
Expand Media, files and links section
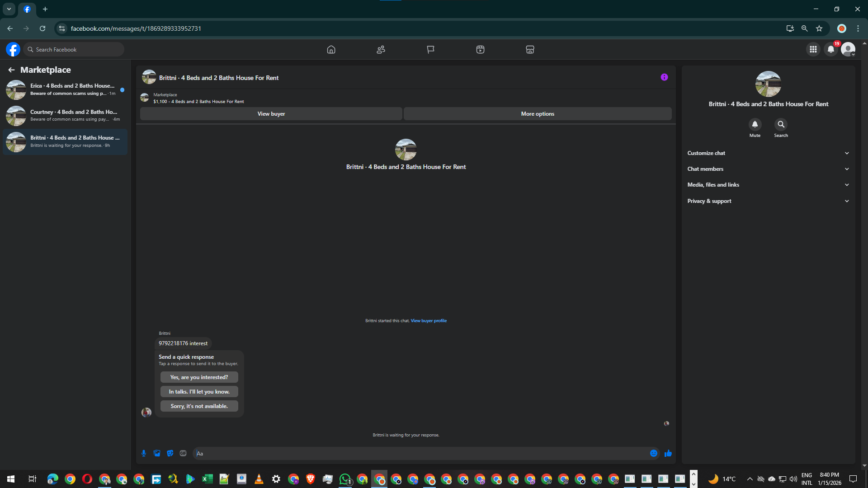coord(768,185)
